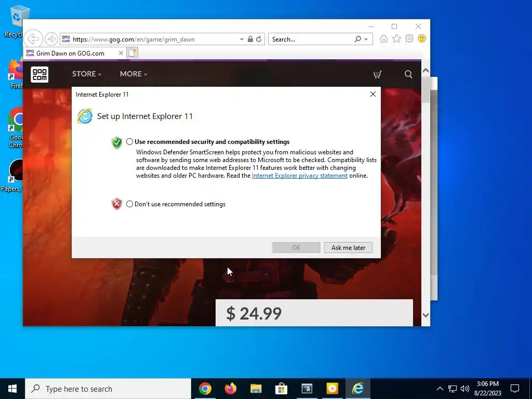Open Firefox from the taskbar

[x=230, y=389]
